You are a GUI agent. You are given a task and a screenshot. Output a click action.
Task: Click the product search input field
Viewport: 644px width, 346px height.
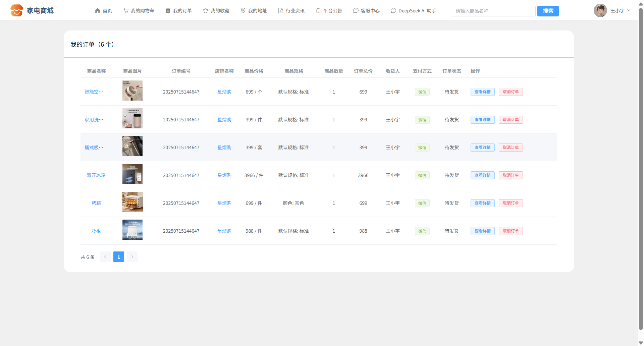click(x=493, y=11)
